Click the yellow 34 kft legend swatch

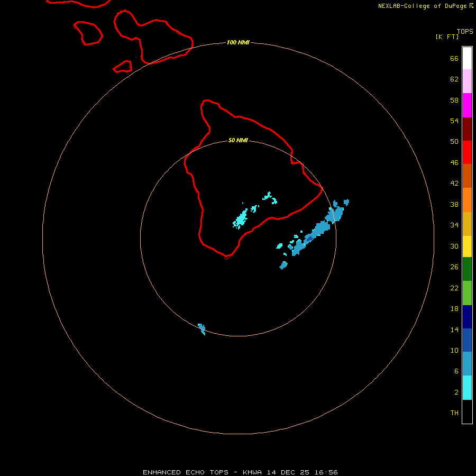(x=467, y=246)
